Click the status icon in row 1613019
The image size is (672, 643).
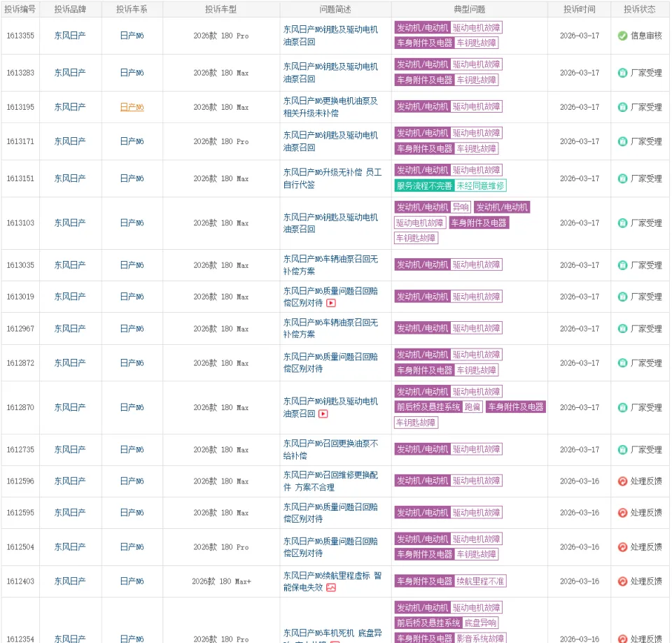pyautogui.click(x=622, y=297)
